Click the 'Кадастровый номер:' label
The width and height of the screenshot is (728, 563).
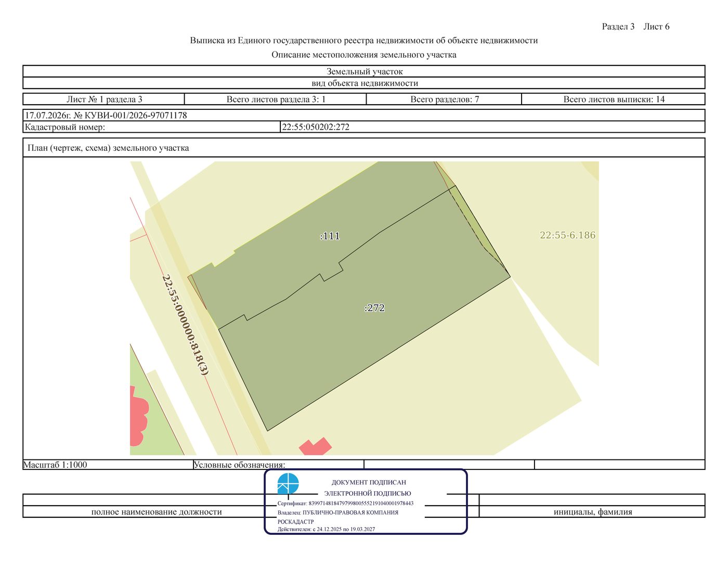point(65,127)
